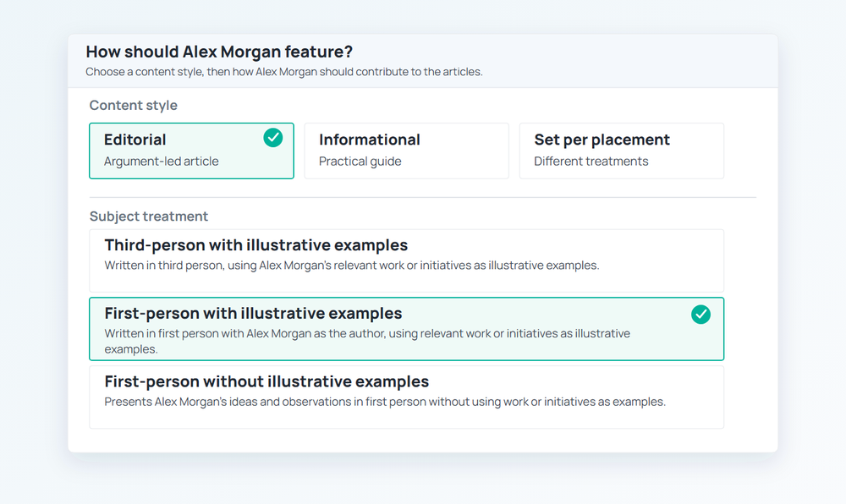This screenshot has width=846, height=504.
Task: Click the checkmark icon on Editorial card
Action: [x=273, y=138]
